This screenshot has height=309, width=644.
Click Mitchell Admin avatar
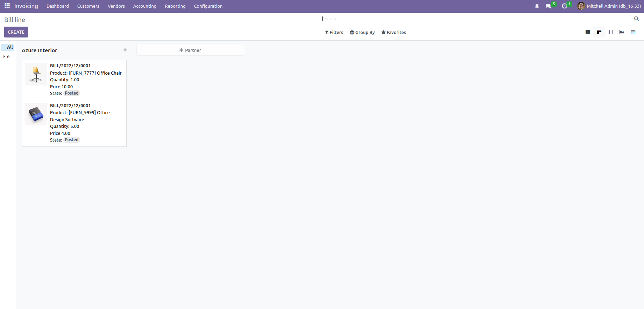pyautogui.click(x=581, y=6)
